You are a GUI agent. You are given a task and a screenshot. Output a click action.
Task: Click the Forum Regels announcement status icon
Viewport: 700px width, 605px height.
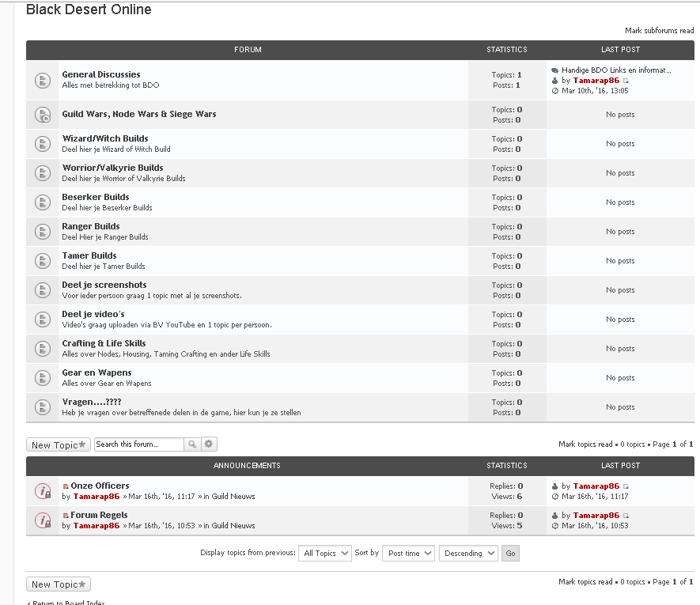pos(43,520)
